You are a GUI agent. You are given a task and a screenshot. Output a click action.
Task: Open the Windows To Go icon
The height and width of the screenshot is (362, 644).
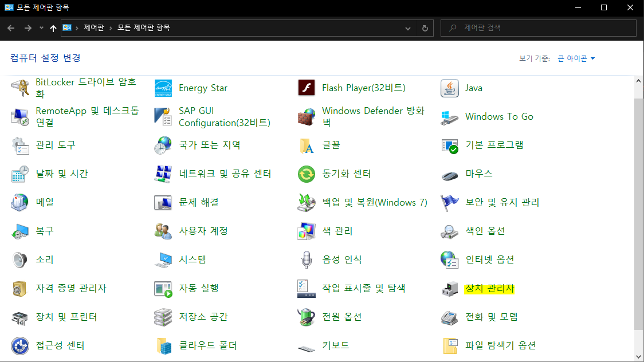[450, 117]
